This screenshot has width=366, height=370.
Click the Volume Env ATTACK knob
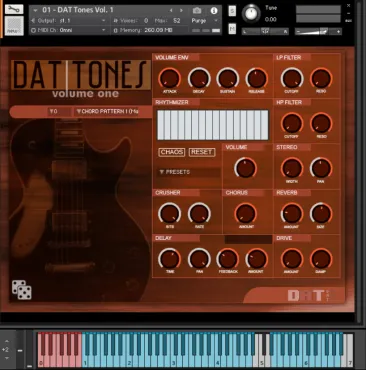pyautogui.click(x=169, y=79)
